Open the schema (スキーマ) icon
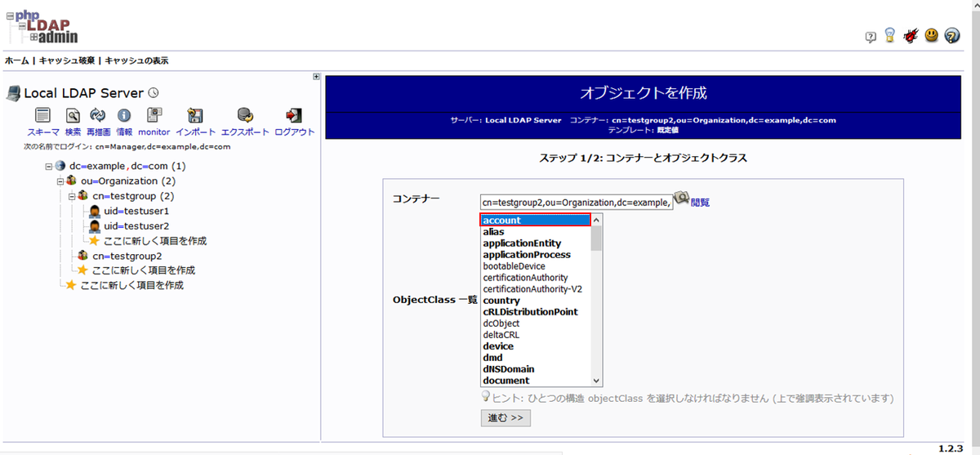 pyautogui.click(x=42, y=116)
